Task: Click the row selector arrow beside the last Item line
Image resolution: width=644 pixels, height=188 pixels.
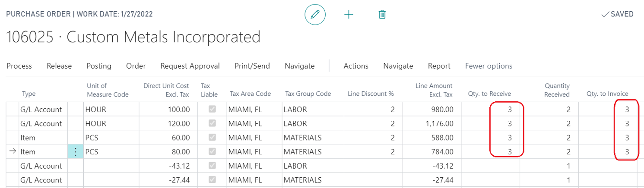Action: point(13,152)
